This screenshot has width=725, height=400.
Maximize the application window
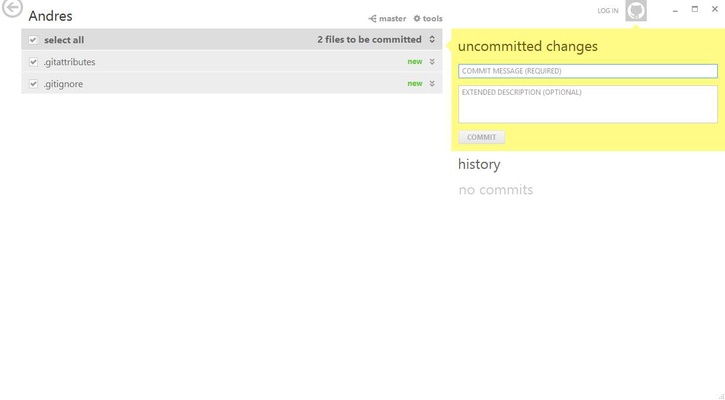click(x=694, y=9)
